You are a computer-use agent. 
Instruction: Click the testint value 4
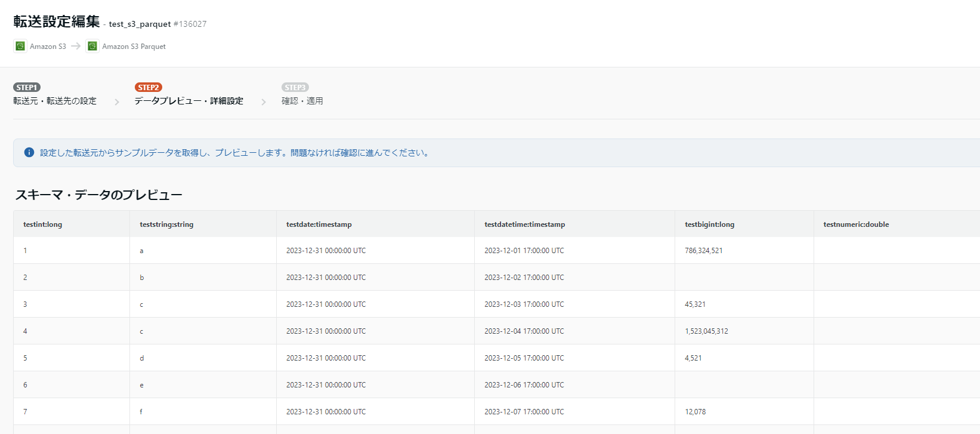pos(25,331)
